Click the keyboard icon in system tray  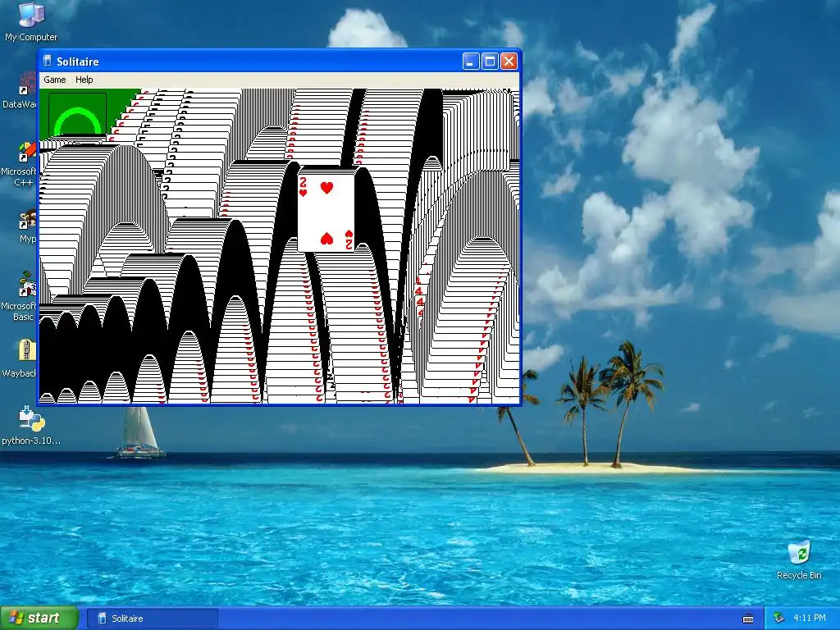point(748,619)
